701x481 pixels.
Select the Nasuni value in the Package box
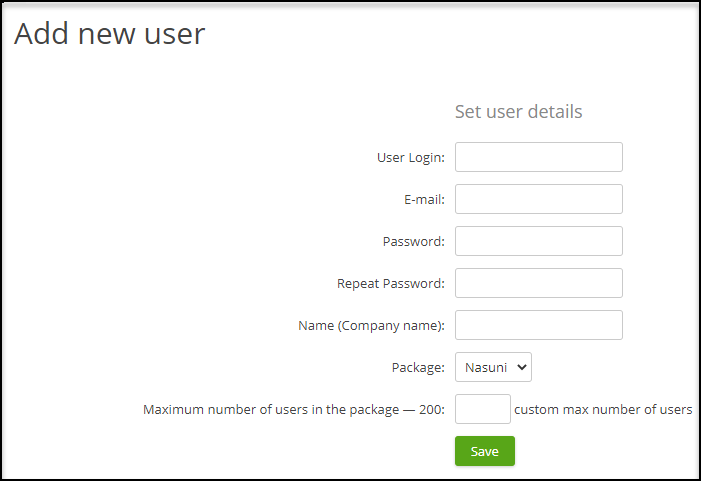(x=486, y=368)
